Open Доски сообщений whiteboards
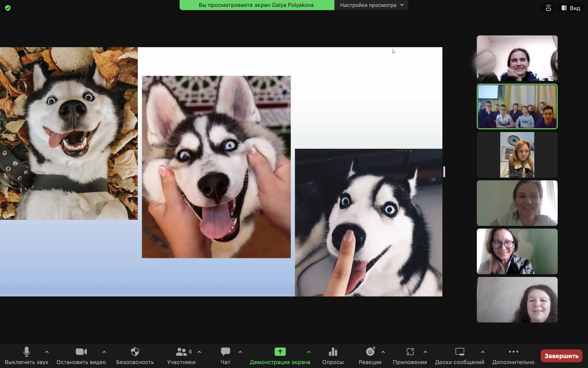This screenshot has height=368, width=588. coord(460,356)
